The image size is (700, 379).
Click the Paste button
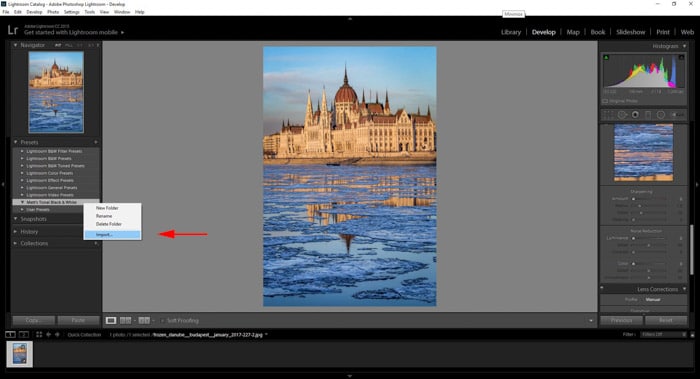coord(78,321)
